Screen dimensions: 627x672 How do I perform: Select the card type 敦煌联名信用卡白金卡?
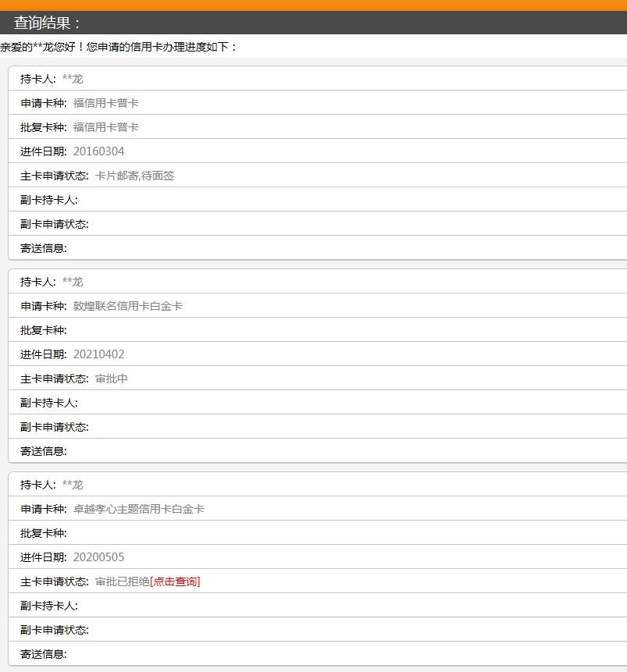click(128, 306)
